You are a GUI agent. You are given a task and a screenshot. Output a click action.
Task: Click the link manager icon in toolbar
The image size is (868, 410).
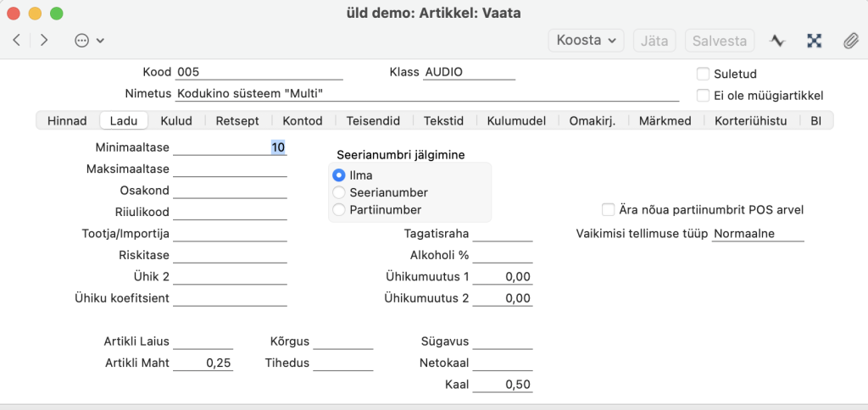(x=814, y=40)
